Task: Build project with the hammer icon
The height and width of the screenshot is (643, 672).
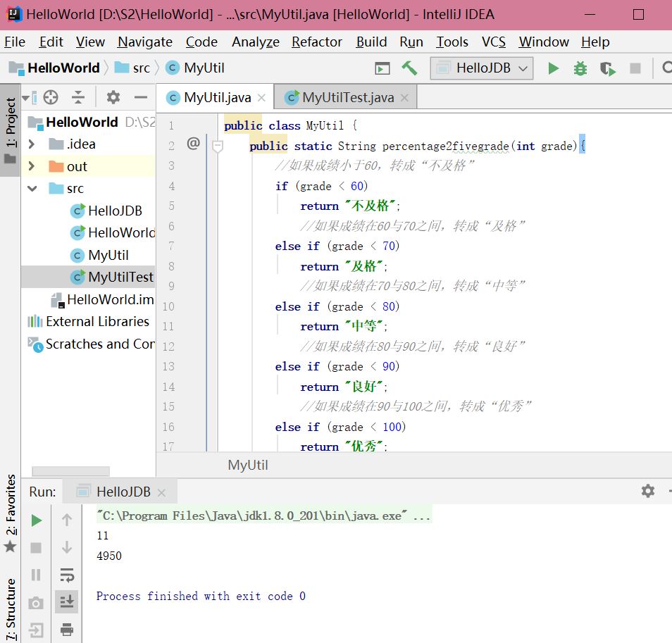Action: point(409,68)
